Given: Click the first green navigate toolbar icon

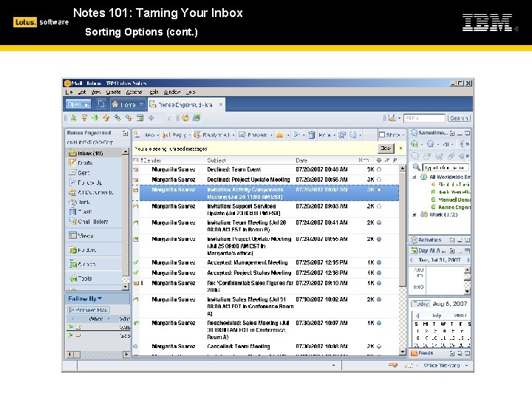Looking at the screenshot, I should point(73,118).
